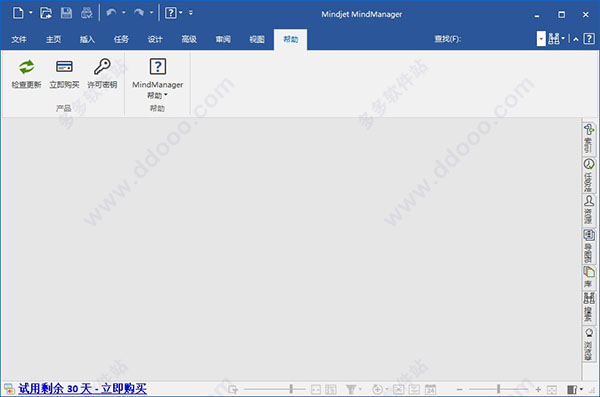The height and width of the screenshot is (397, 600).
Task: Click the 试用剩余 30 天 - 立即购买 link
Action: click(82, 389)
